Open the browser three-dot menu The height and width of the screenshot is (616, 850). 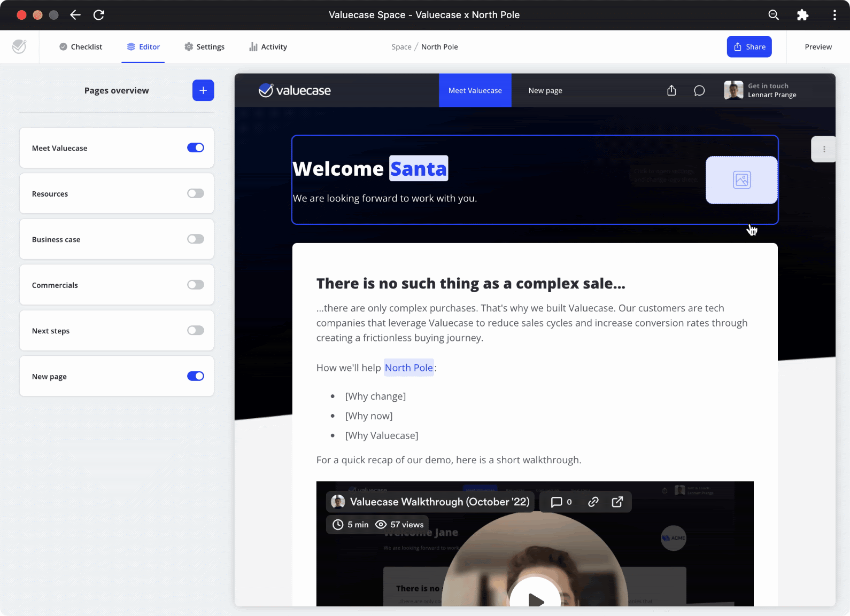834,15
